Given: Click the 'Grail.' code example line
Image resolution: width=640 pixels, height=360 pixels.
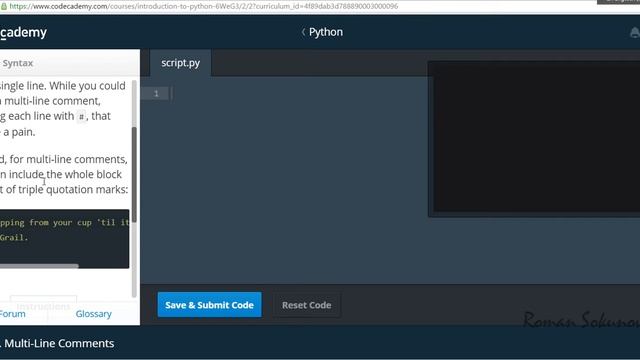Looking at the screenshot, I should pos(14,238).
